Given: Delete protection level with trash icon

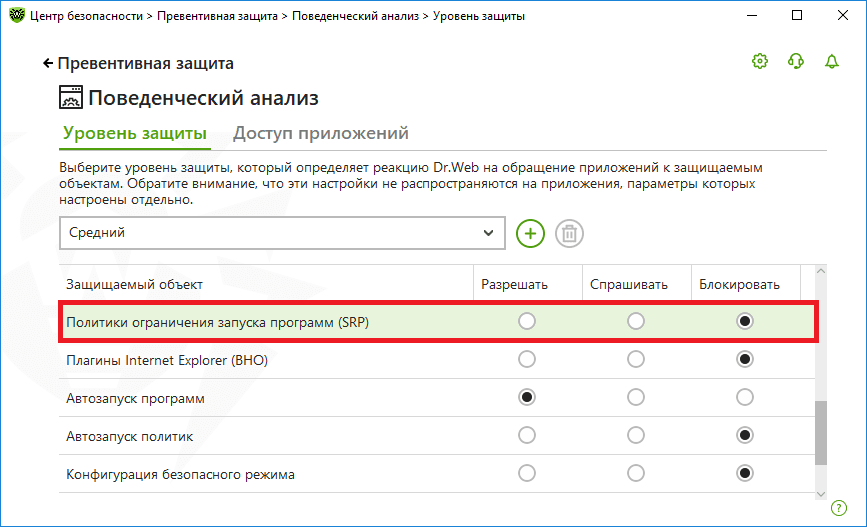Looking at the screenshot, I should coord(569,233).
